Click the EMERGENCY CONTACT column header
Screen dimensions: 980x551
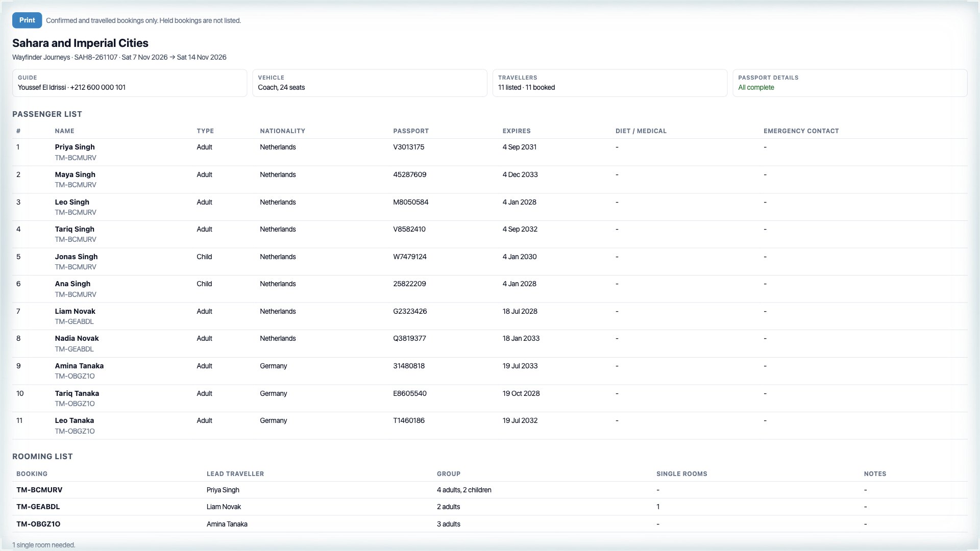click(x=801, y=131)
